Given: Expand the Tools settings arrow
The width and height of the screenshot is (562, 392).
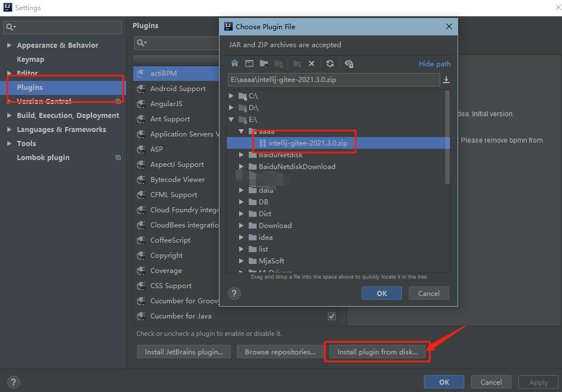Looking at the screenshot, I should click(x=9, y=143).
